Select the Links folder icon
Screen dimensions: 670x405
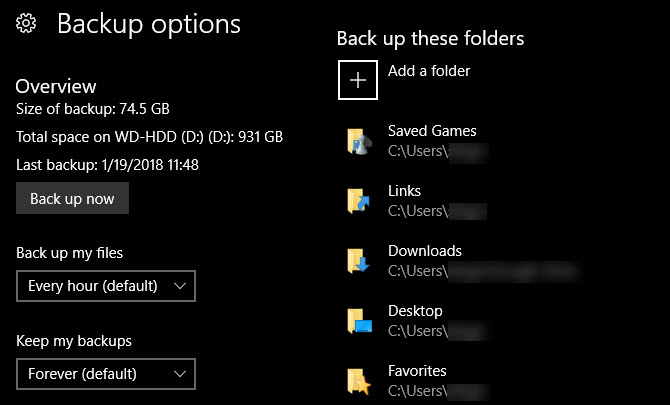pos(359,201)
